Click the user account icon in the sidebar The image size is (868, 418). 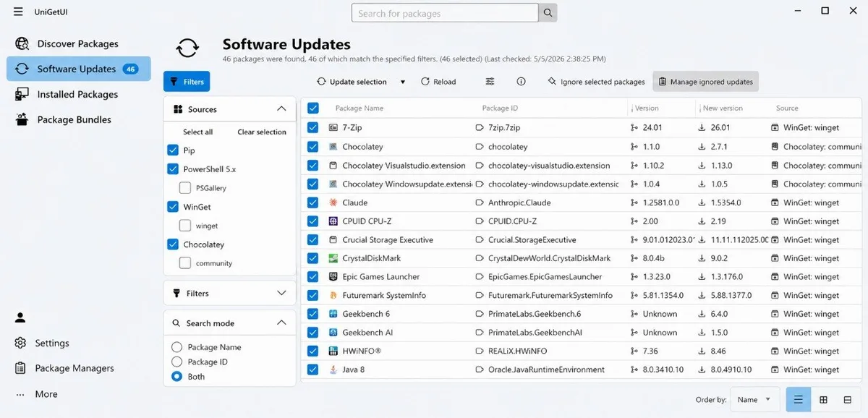coord(20,317)
